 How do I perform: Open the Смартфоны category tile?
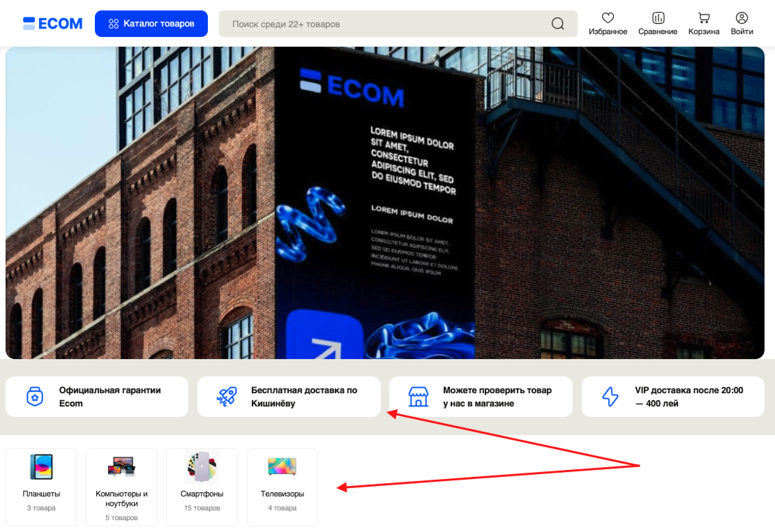(202, 487)
